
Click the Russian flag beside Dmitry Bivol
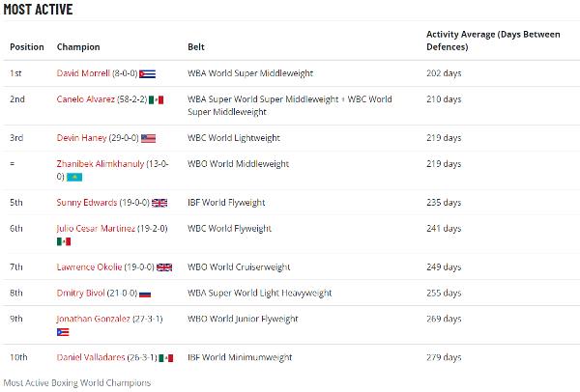(145, 293)
